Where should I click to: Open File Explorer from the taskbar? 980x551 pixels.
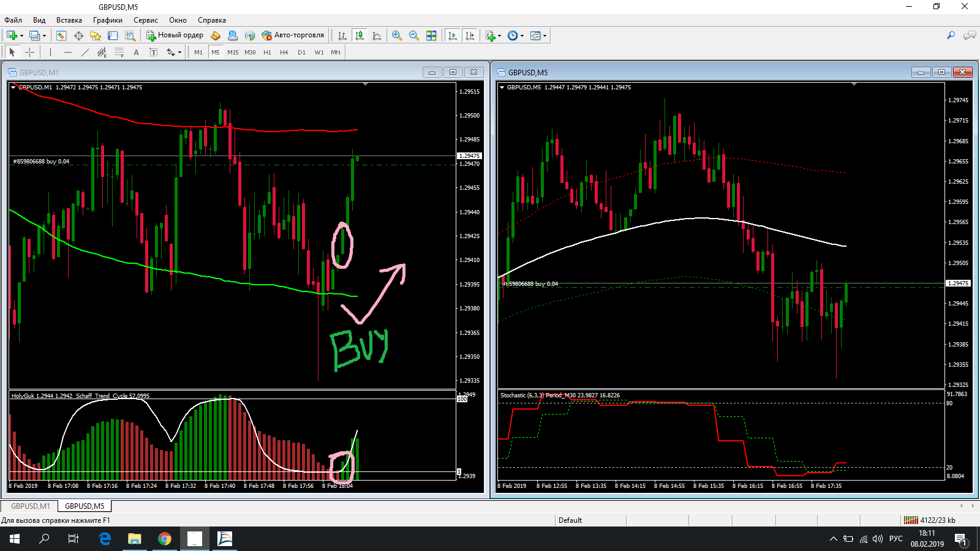pos(134,539)
